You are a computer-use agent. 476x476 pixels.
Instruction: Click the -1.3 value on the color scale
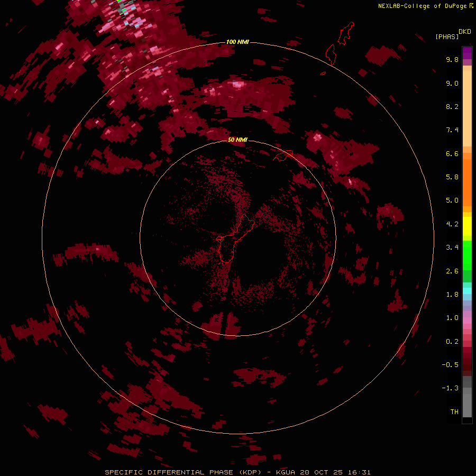coord(450,388)
